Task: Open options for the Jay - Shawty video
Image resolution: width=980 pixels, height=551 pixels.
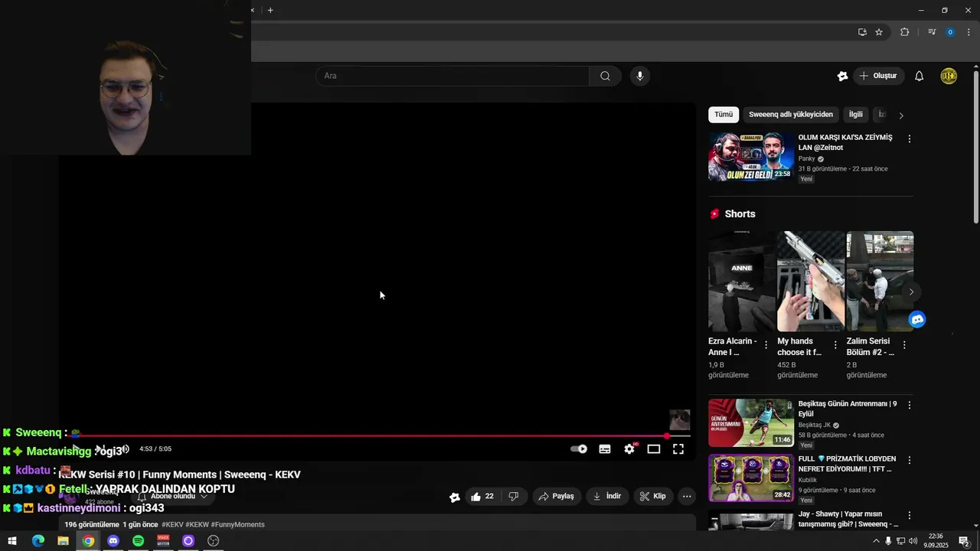Action: (910, 516)
